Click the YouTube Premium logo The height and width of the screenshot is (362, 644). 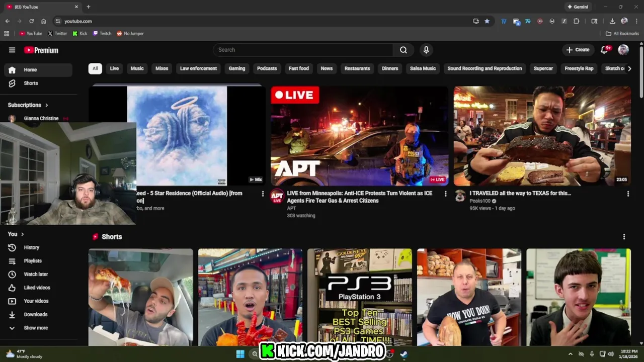coord(41,50)
